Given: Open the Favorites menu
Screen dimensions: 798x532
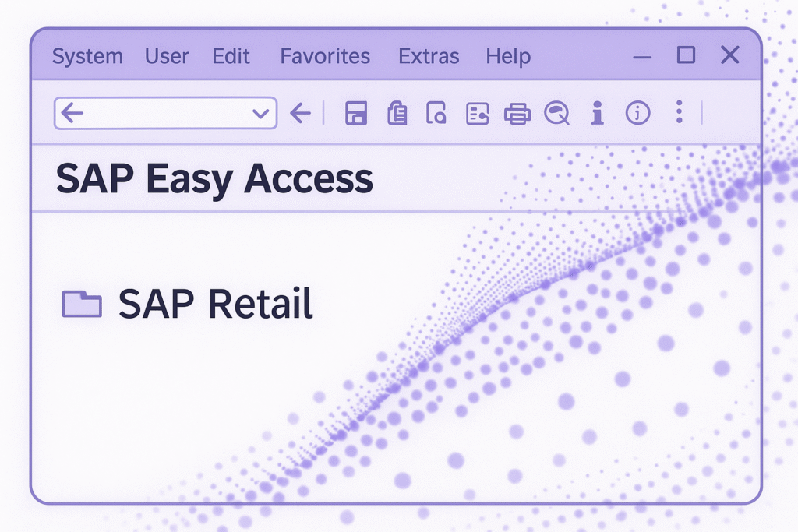Looking at the screenshot, I should 324,55.
